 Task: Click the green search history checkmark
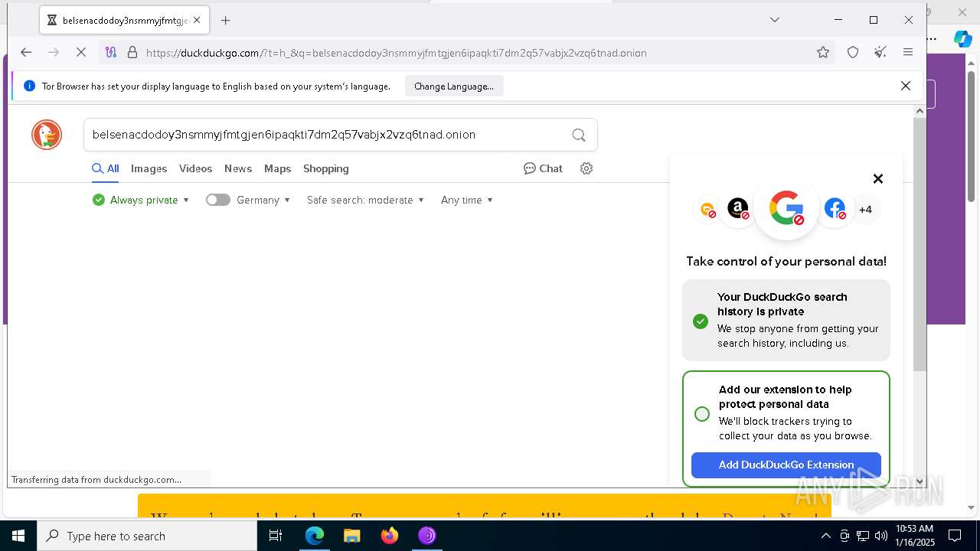[x=701, y=321]
